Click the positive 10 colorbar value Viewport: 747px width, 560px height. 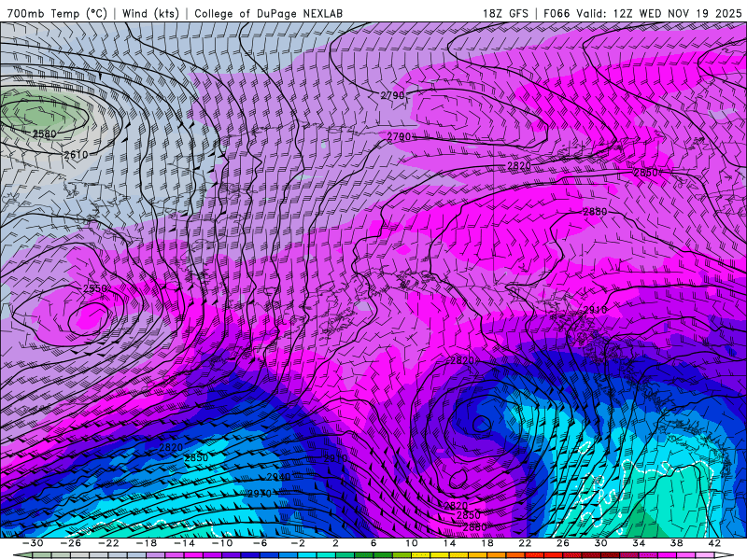[411, 543]
